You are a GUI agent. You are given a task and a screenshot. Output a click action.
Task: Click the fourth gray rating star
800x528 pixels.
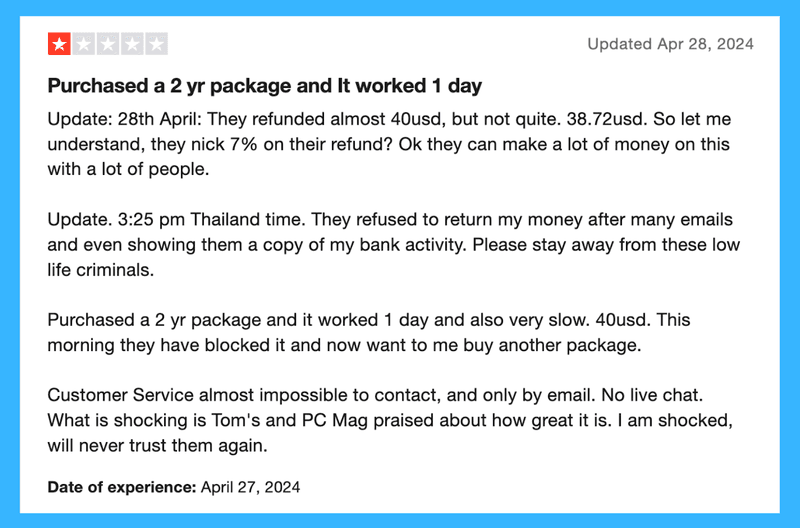pyautogui.click(x=132, y=44)
